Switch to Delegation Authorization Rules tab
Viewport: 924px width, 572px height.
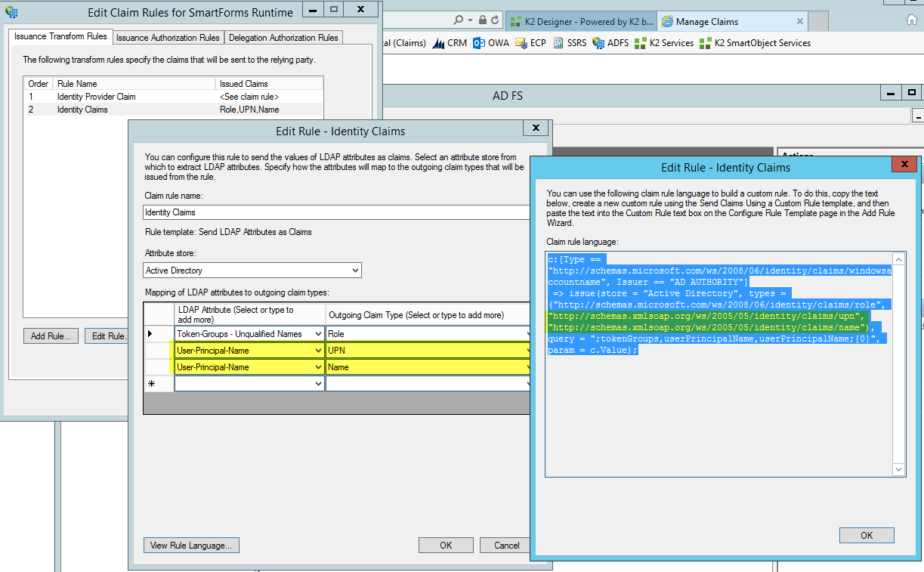(283, 37)
